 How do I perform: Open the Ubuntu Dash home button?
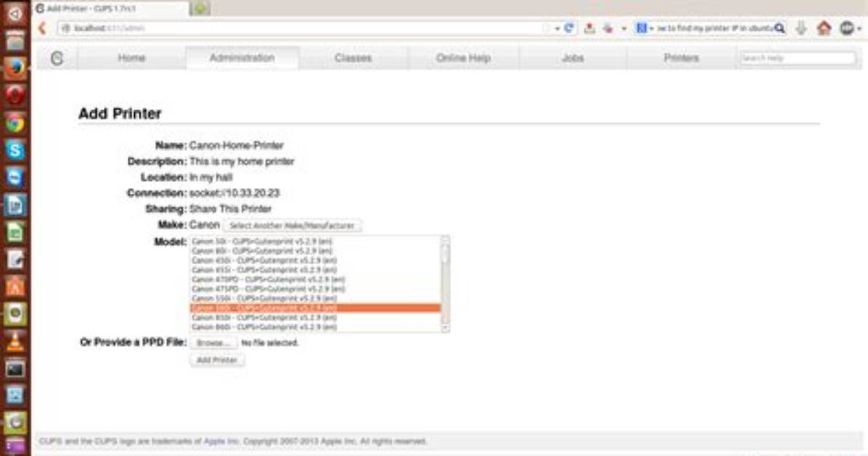[x=15, y=14]
